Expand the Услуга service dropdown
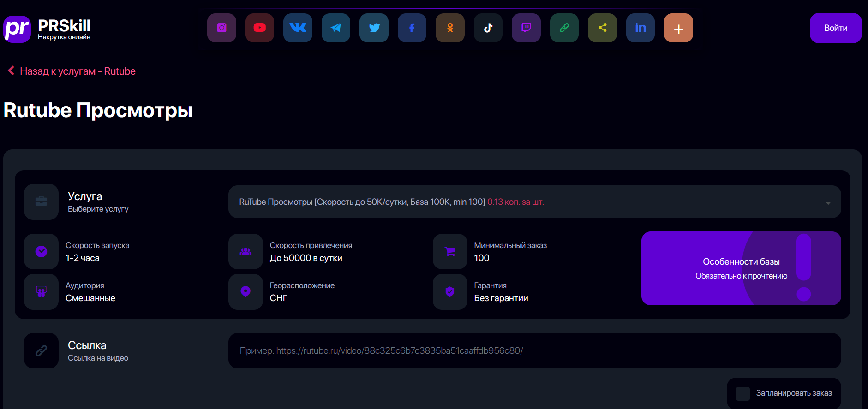This screenshot has width=868, height=409. pos(534,202)
